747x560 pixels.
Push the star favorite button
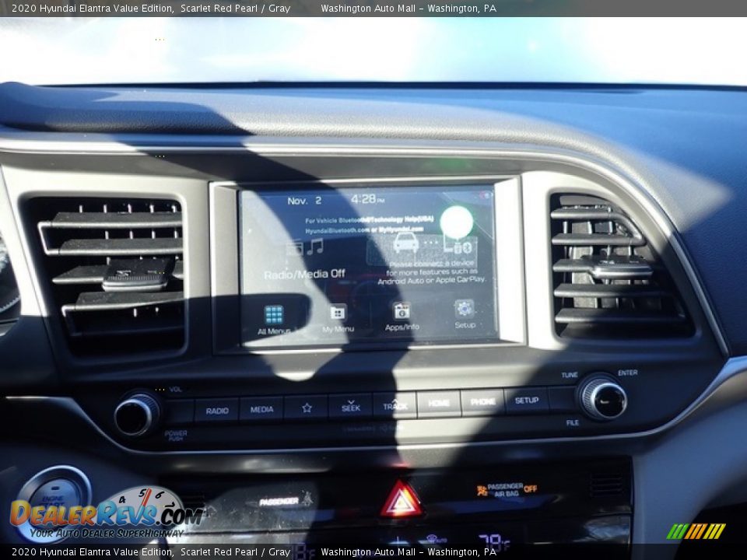tap(307, 408)
